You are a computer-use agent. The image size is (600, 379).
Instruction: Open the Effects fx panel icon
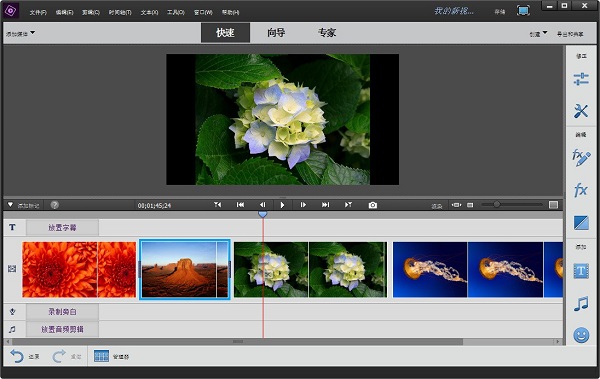pyautogui.click(x=581, y=190)
